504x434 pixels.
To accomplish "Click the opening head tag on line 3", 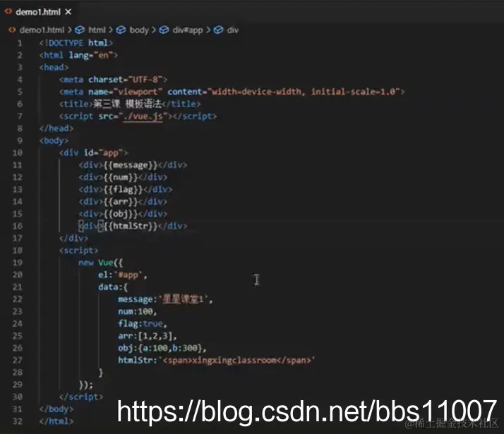I will [x=54, y=68].
